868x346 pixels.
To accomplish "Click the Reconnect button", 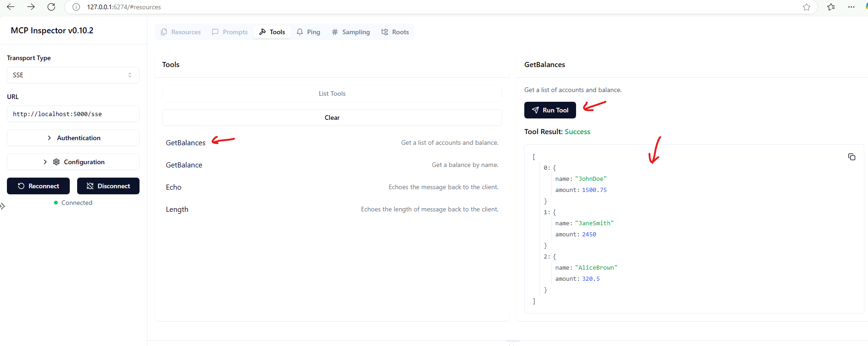I will pos(38,186).
